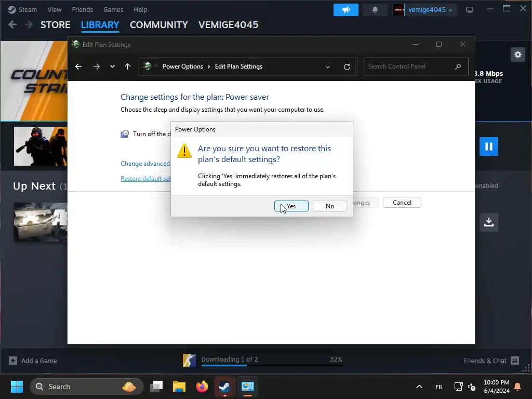
Task: Go back in Control Panel window
Action: (x=78, y=66)
